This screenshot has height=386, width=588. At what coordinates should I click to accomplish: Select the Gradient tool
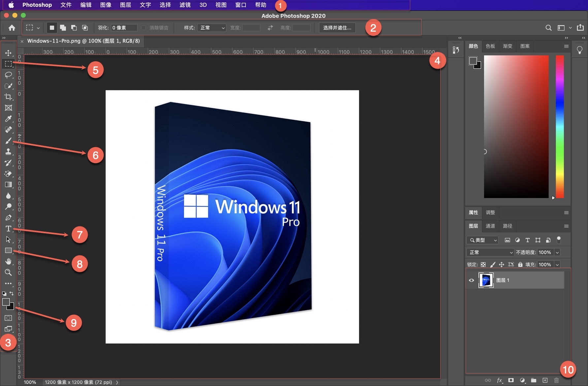click(x=8, y=185)
